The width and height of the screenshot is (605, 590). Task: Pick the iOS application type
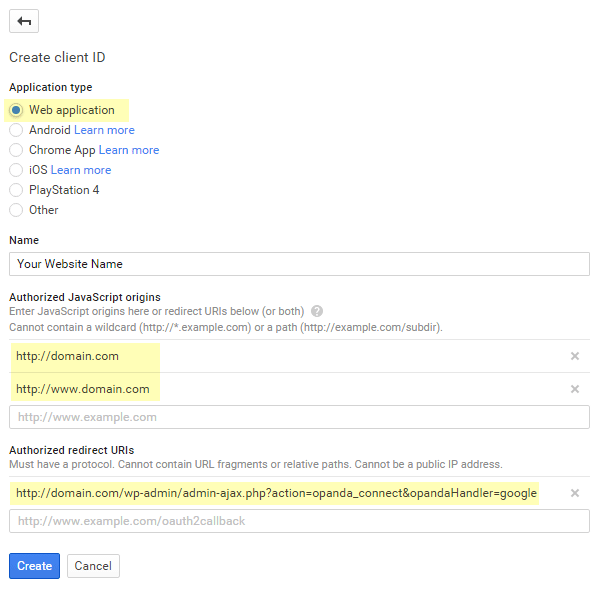(16, 170)
